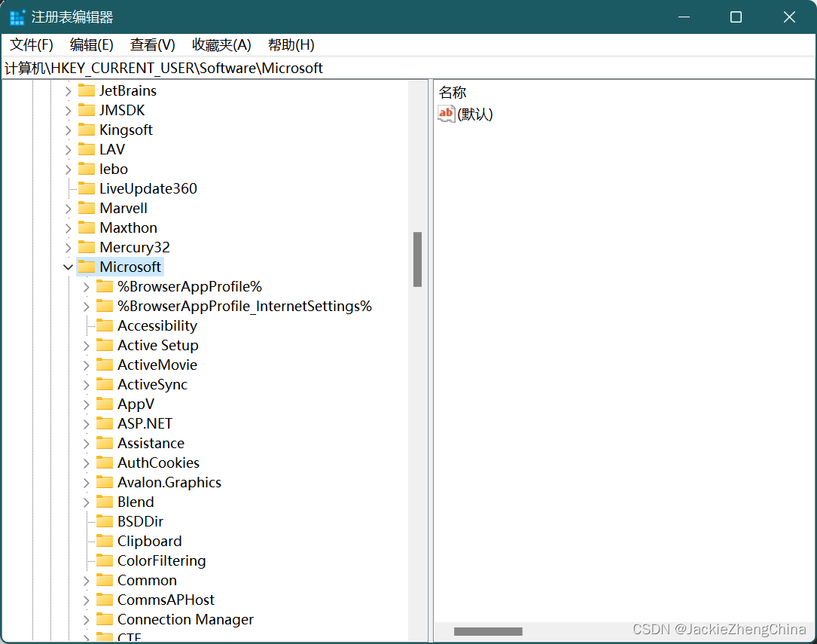The image size is (817, 644).
Task: Click the AuthCookies folder icon
Action: [x=105, y=462]
